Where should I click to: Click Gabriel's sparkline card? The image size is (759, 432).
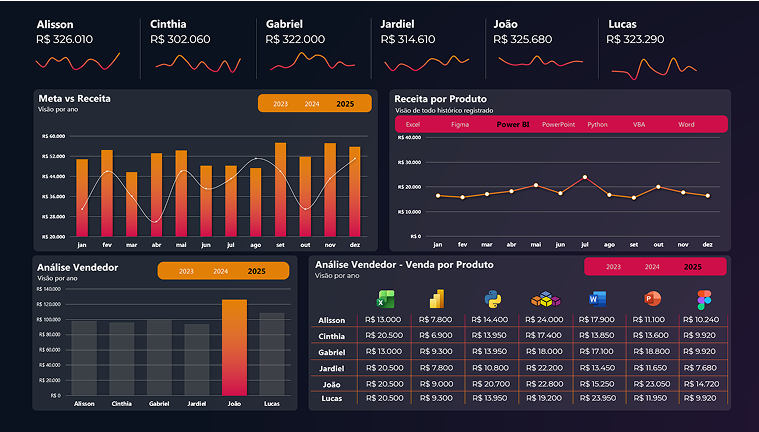(312, 62)
